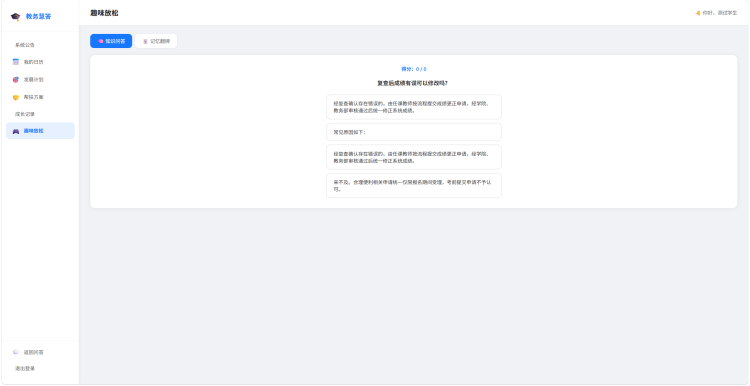Open 帮扶方案 sidebar menu label

tap(33, 97)
